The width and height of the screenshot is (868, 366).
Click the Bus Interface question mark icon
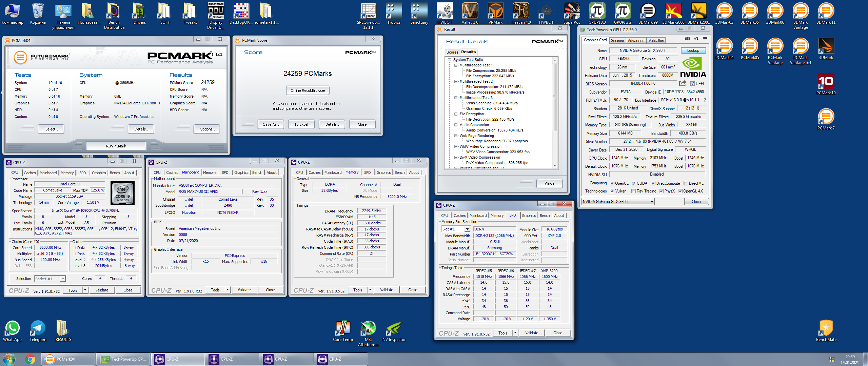[x=705, y=100]
